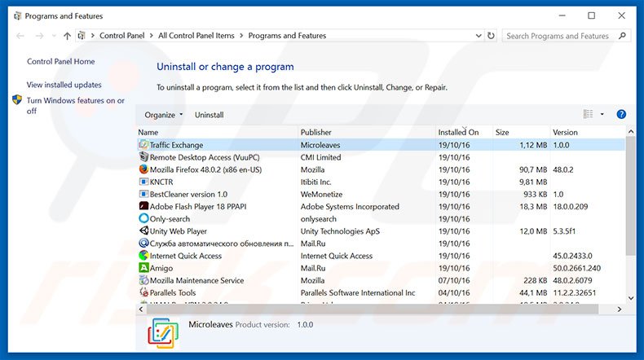Expand the address bar history dropdown

click(479, 36)
